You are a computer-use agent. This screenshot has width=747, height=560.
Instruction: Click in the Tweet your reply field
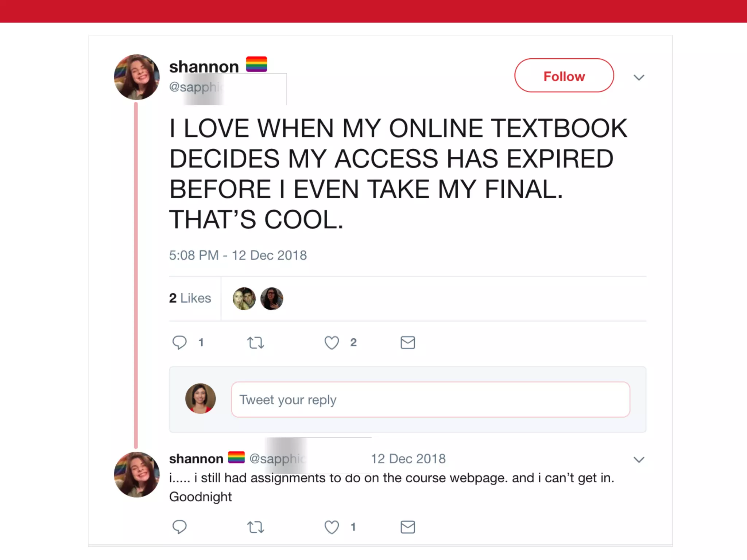pos(430,400)
